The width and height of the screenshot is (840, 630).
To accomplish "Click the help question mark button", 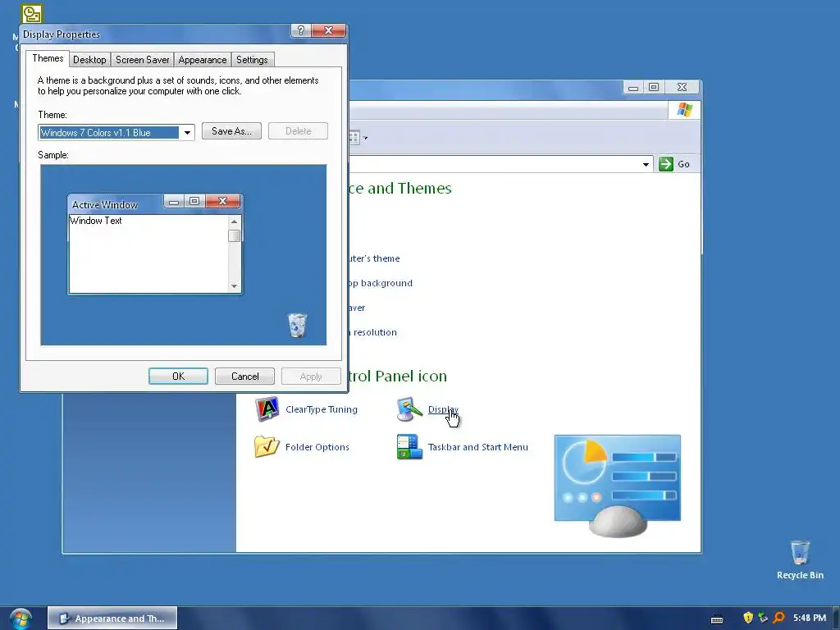I will coord(301,30).
